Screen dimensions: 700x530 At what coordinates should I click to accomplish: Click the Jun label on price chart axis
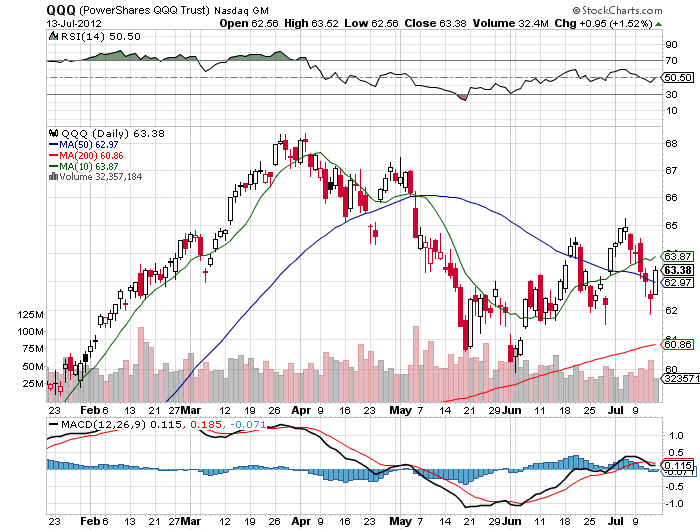click(x=512, y=410)
